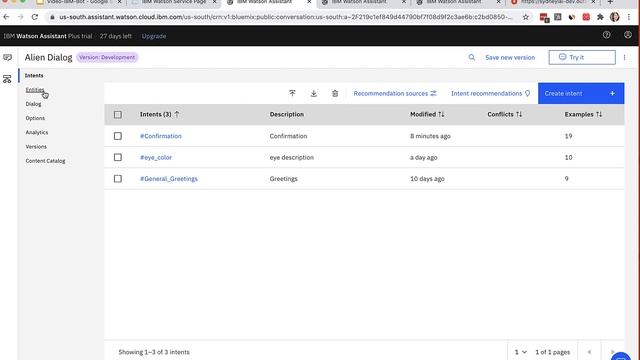Open the page number dropdown
This screenshot has height=360, width=640.
520,352
